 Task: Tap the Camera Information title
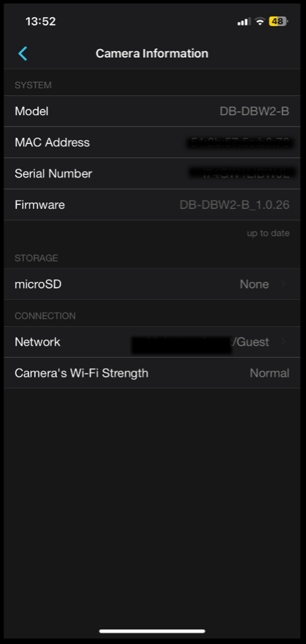click(x=153, y=53)
